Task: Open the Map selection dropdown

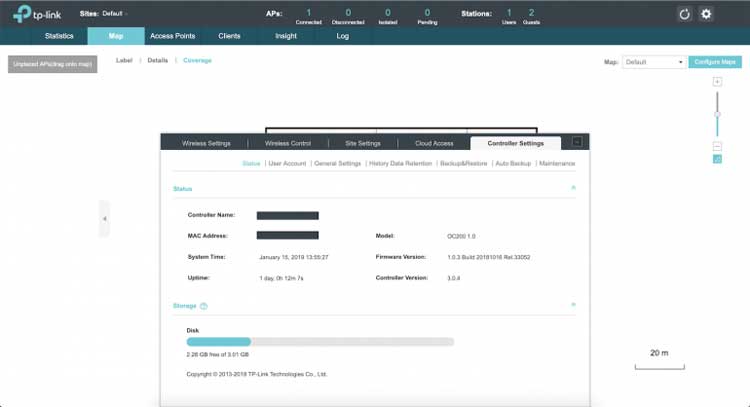Action: click(654, 62)
